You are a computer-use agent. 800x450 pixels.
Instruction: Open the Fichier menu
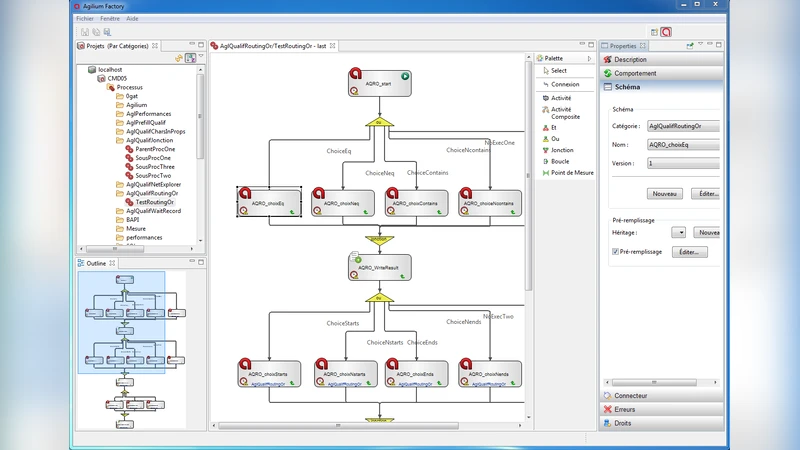[x=85, y=18]
